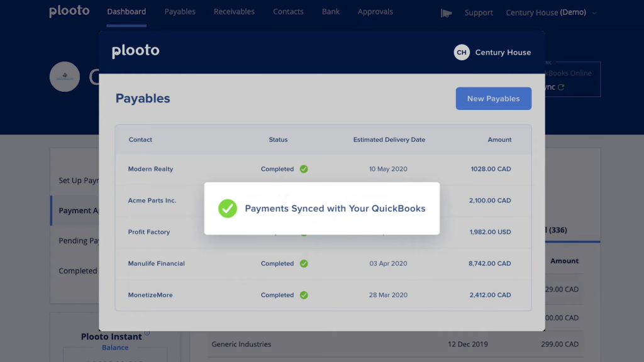Click the green check beside MonetizeMore
644x362 pixels.
[304, 295]
